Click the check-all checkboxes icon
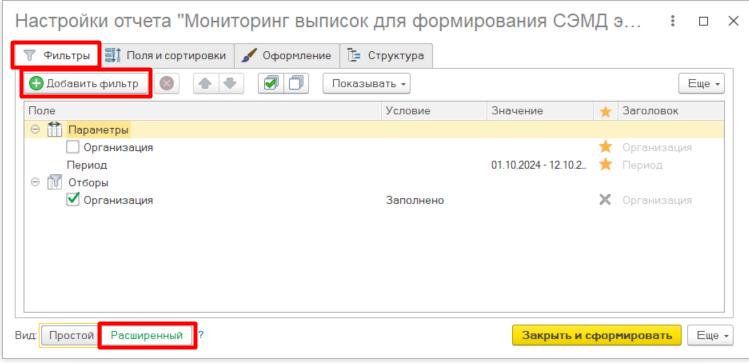 [271, 84]
